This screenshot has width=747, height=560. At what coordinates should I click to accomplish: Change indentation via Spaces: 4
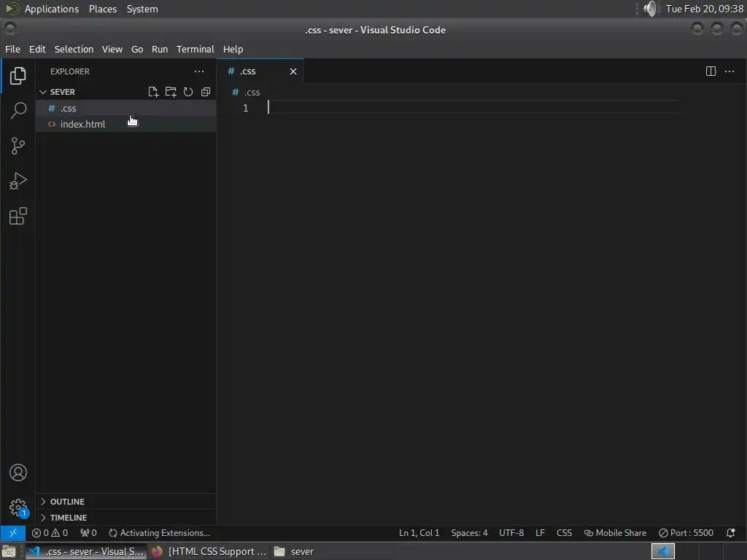tap(469, 533)
